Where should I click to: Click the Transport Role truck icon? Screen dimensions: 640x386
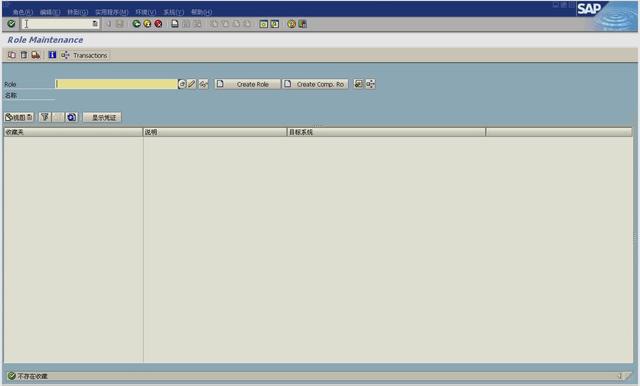pyautogui.click(x=36, y=55)
